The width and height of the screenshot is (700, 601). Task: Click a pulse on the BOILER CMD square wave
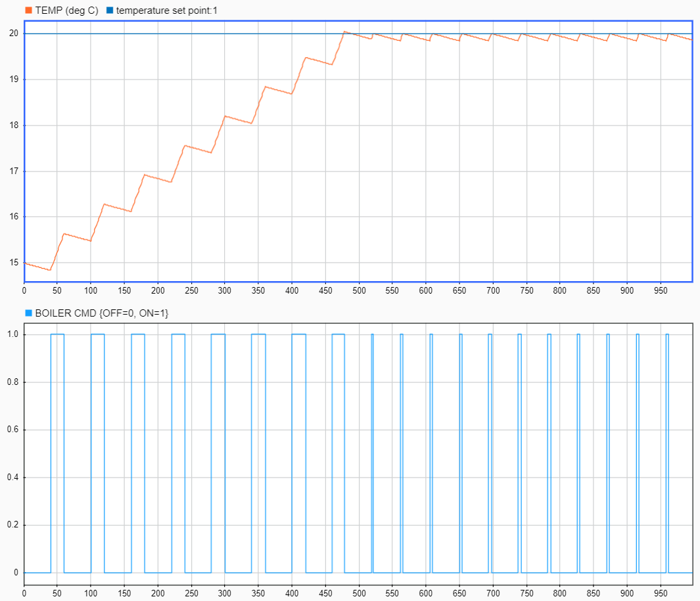58,335
